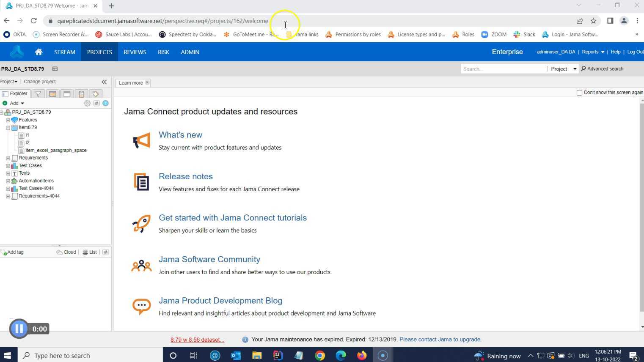
Task: Go to the Jama home icon
Action: coord(39,52)
